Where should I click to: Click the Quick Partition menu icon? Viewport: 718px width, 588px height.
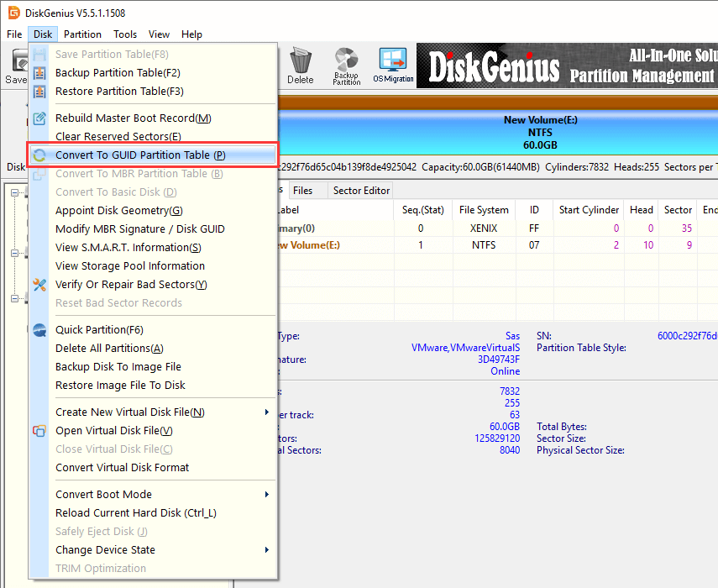[x=39, y=330]
